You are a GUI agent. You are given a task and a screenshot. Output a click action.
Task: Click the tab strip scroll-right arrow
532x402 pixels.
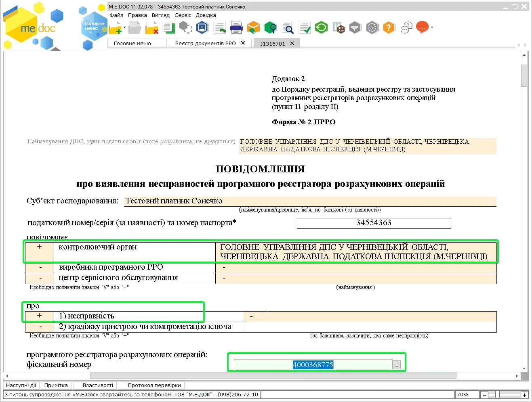525,45
